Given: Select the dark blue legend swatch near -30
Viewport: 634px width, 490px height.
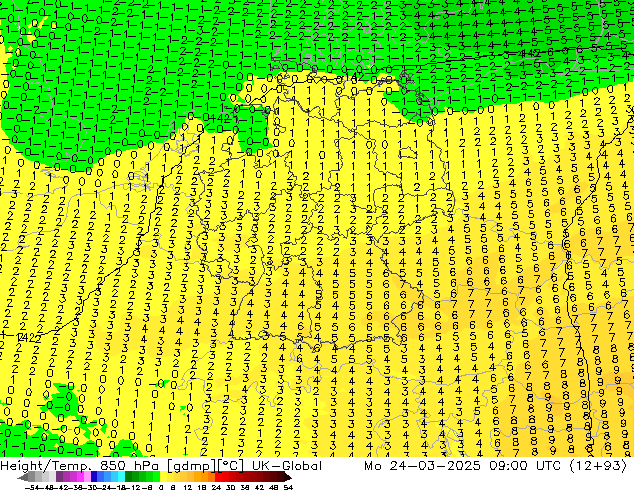Looking at the screenshot, I should 94,477.
